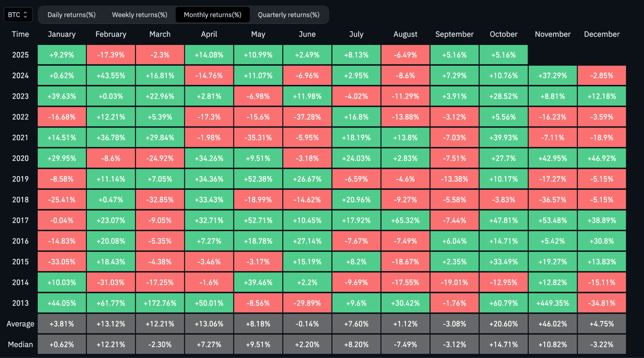The image size is (644, 358).
Task: Switch to Daily returns(%) tab
Action: [71, 15]
